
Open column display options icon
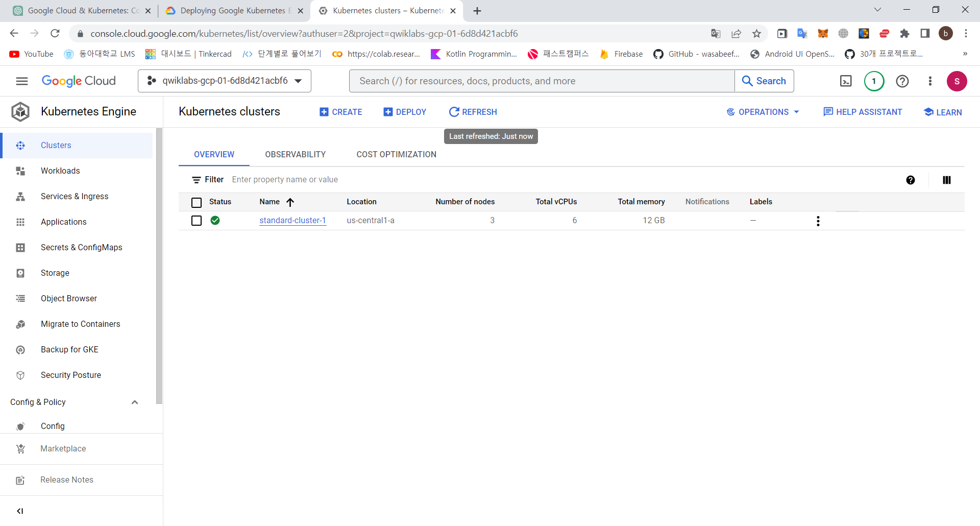[947, 180]
